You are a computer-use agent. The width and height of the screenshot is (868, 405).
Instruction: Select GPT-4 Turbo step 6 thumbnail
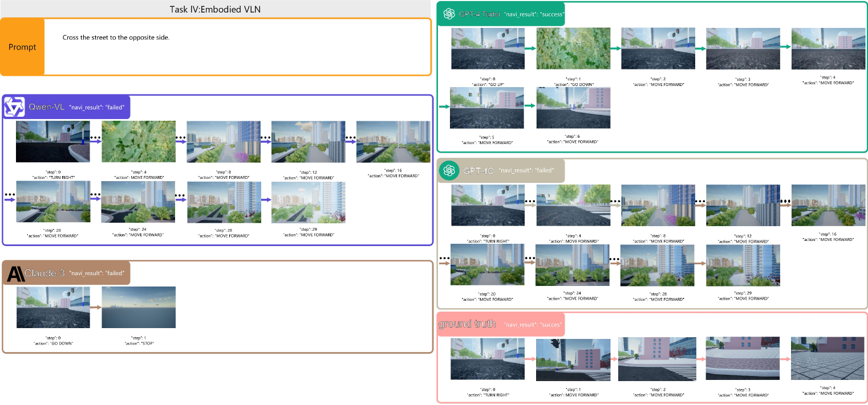coord(573,108)
